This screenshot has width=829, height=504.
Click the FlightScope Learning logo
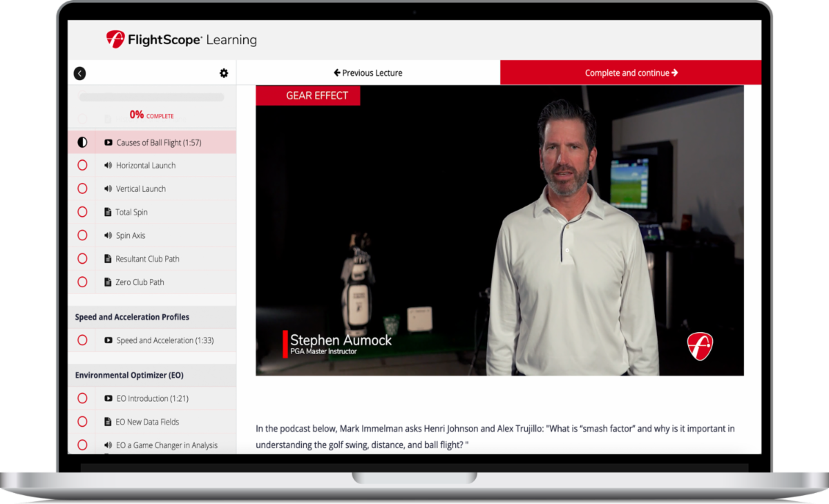coord(181,39)
